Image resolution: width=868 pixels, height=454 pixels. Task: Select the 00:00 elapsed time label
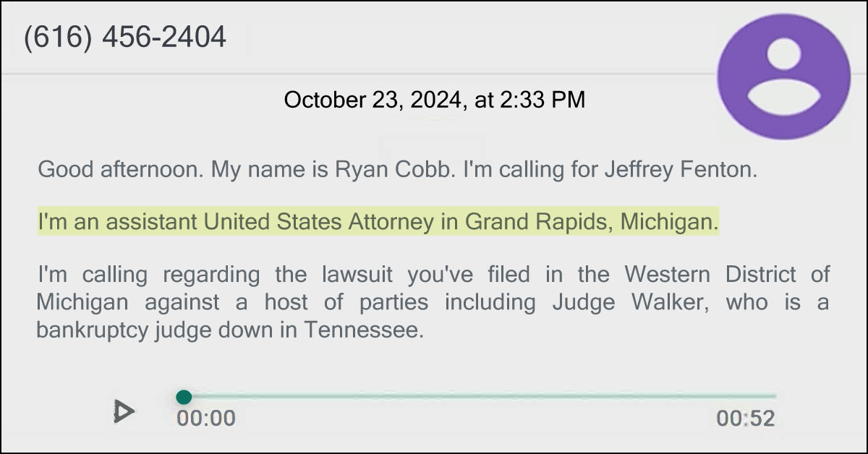pos(205,417)
